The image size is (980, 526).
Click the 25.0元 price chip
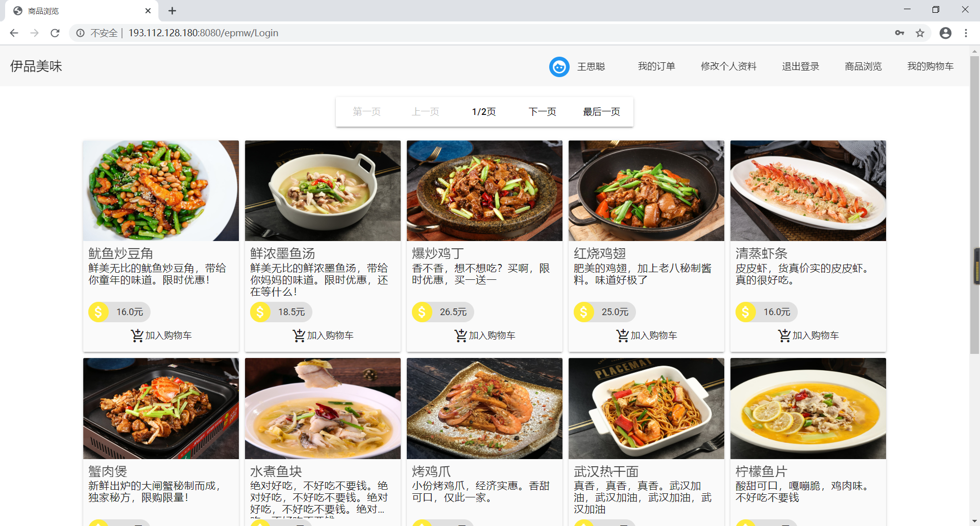coord(605,312)
